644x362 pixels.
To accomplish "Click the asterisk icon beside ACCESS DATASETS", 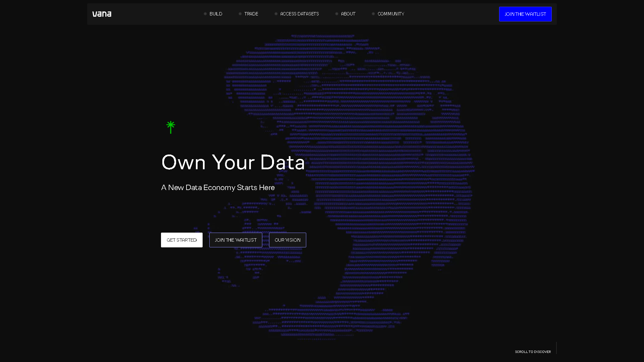I will point(275,14).
